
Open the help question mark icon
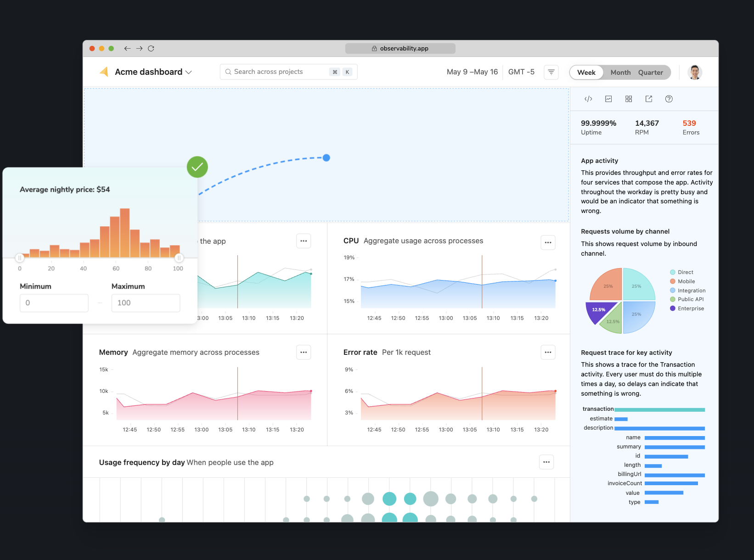point(669,99)
